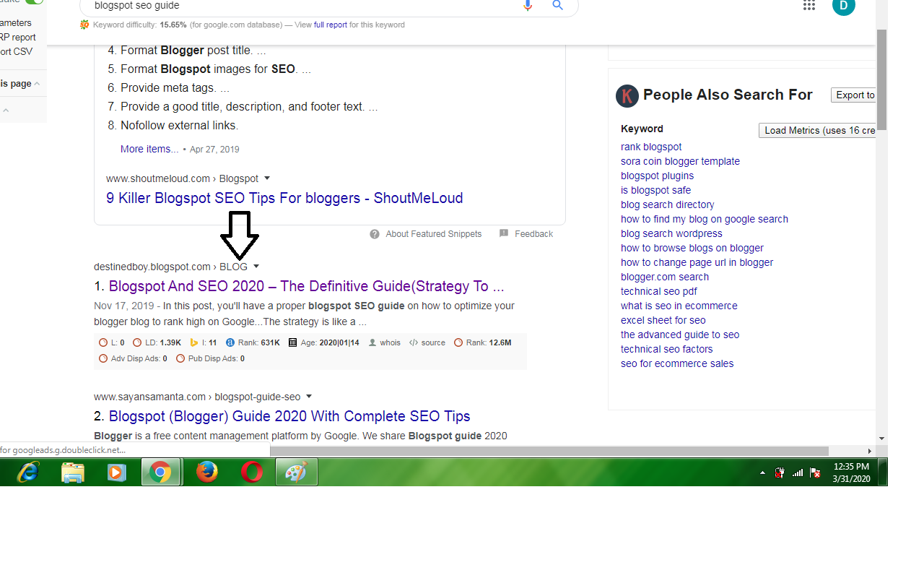The width and height of the screenshot is (924, 578).
Task: Collapse the sidebar section below 'is page'
Action: coord(6,111)
